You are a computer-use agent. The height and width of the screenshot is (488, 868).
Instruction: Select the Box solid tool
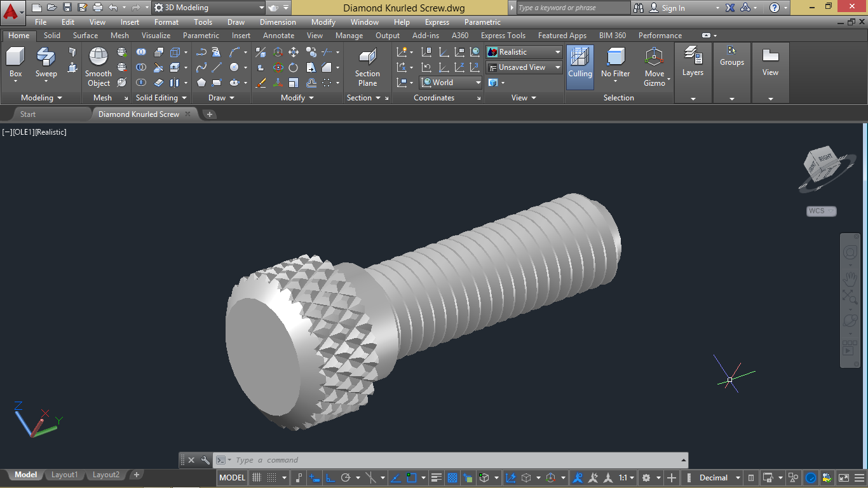point(15,64)
